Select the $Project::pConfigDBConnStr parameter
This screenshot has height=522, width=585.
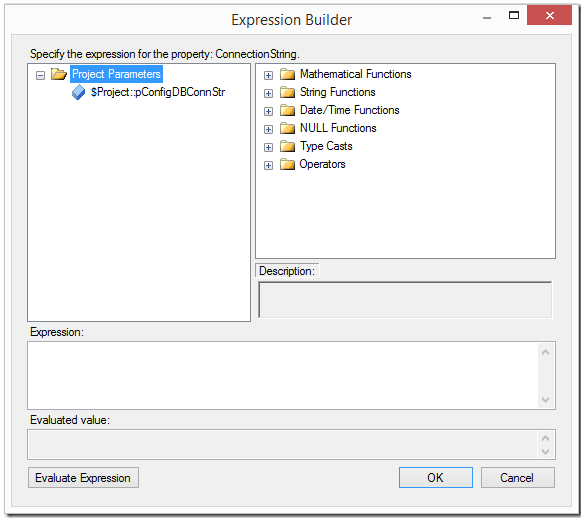[158, 92]
